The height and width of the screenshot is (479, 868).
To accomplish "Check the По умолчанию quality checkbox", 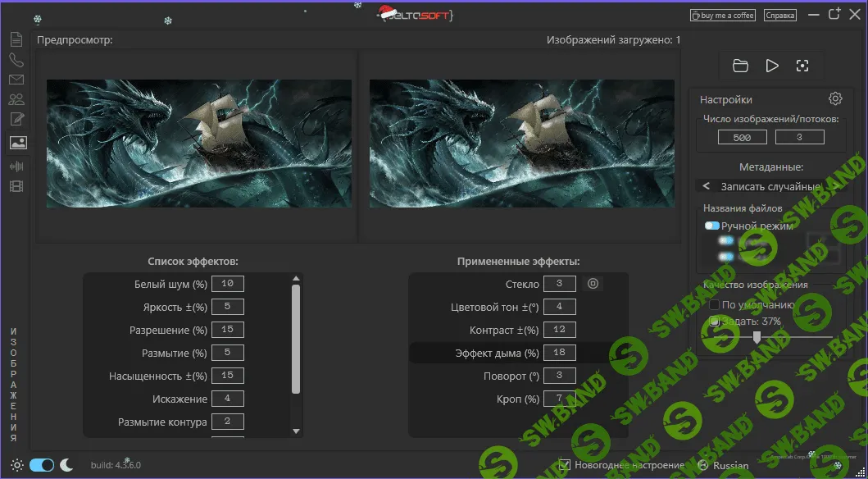I will point(715,304).
